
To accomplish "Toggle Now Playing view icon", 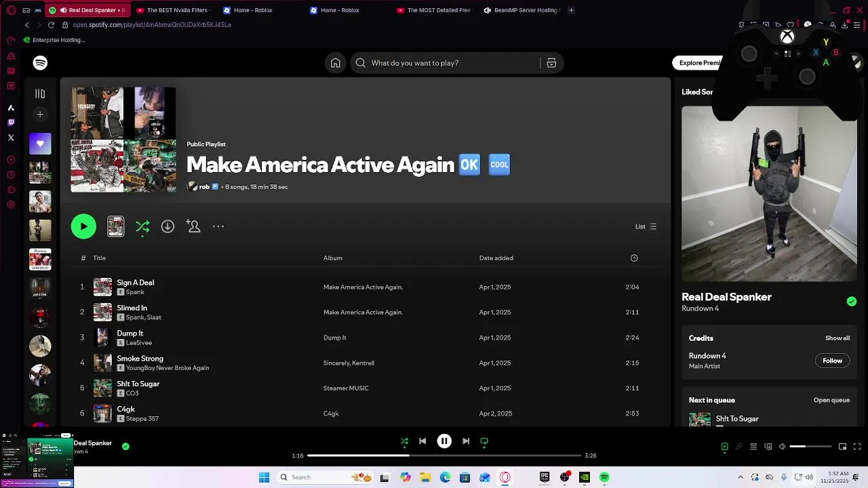I will coord(724,447).
